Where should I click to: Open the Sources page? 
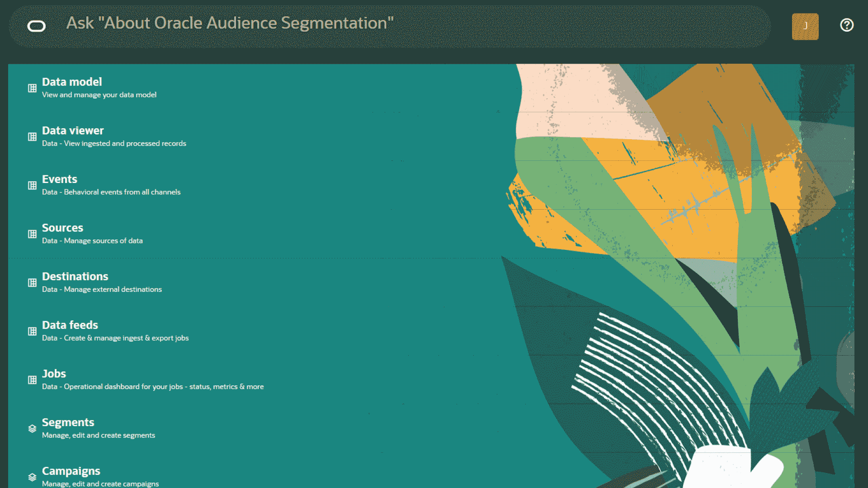tap(62, 228)
